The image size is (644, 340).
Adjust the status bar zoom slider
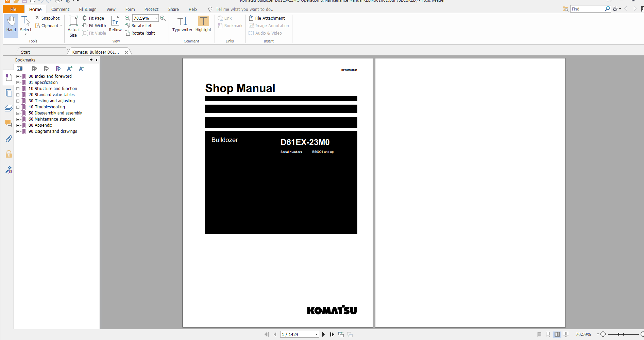pos(618,335)
